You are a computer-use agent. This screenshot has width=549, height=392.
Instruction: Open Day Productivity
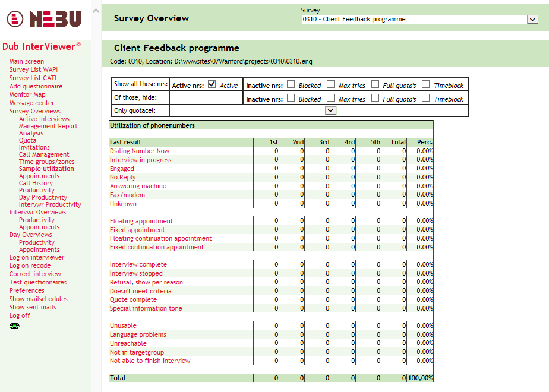pyautogui.click(x=43, y=197)
